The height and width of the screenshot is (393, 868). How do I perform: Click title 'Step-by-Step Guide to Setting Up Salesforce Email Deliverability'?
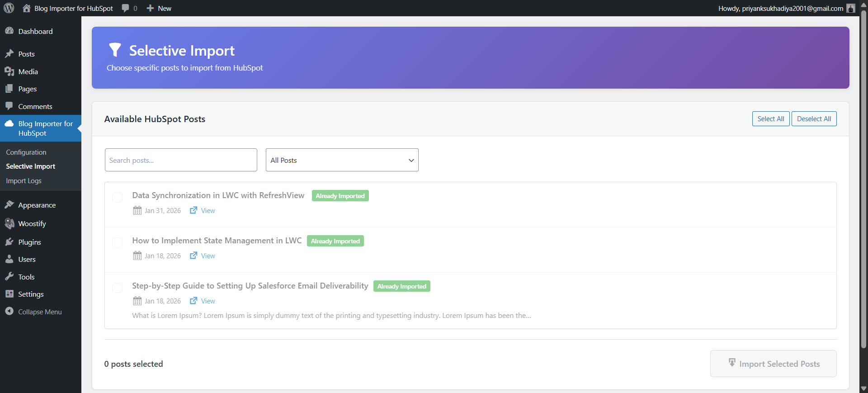click(x=250, y=286)
